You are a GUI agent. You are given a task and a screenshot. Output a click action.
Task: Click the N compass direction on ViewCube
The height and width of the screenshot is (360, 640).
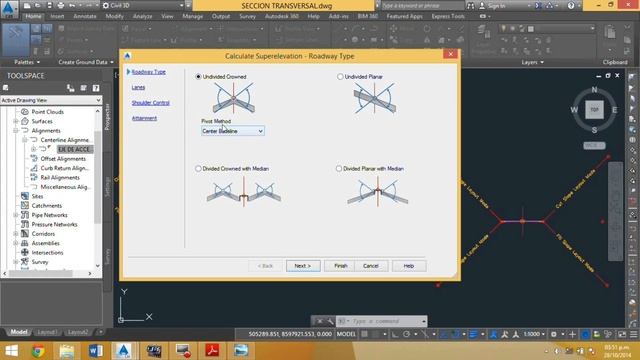coord(594,90)
